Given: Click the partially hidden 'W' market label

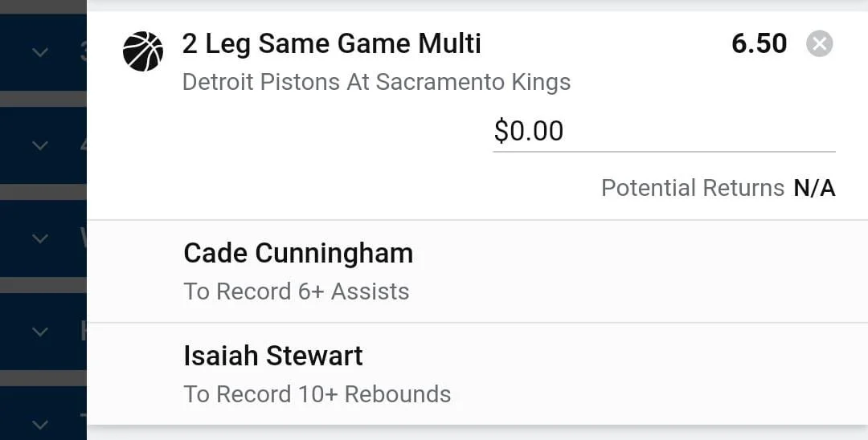Looking at the screenshot, I should click(83, 239).
